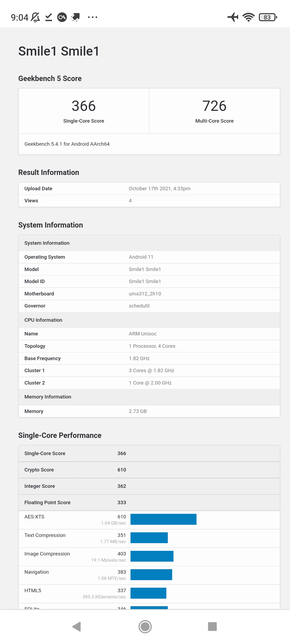The height and width of the screenshot is (644, 290).
Task: Select the Multi-Core Score 726 panel
Action: (x=214, y=111)
